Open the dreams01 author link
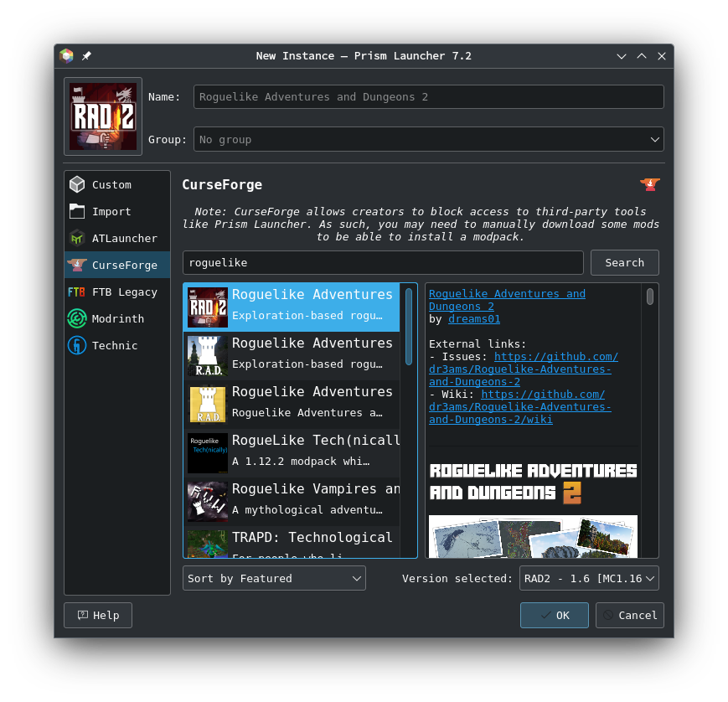This screenshot has width=728, height=702. [473, 318]
